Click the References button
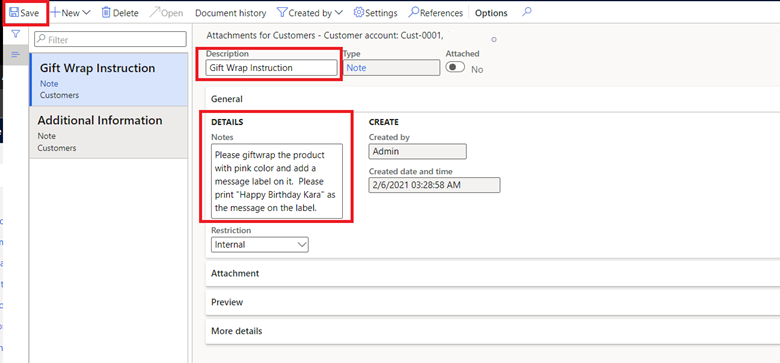The image size is (780, 363). [435, 13]
